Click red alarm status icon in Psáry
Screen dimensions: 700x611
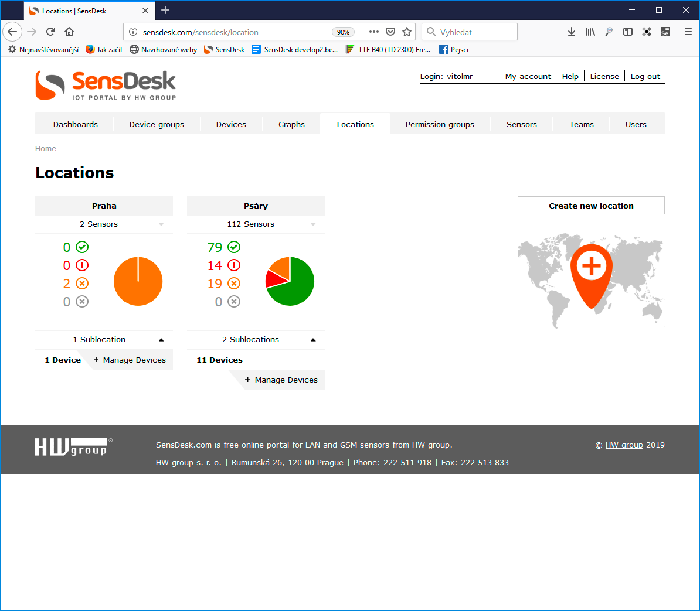pos(234,265)
